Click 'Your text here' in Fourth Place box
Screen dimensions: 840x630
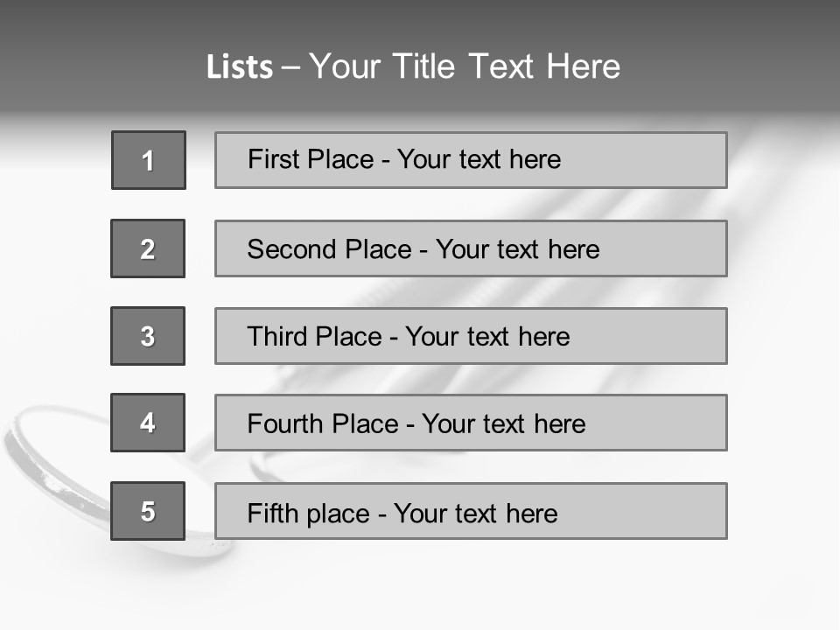[503, 424]
